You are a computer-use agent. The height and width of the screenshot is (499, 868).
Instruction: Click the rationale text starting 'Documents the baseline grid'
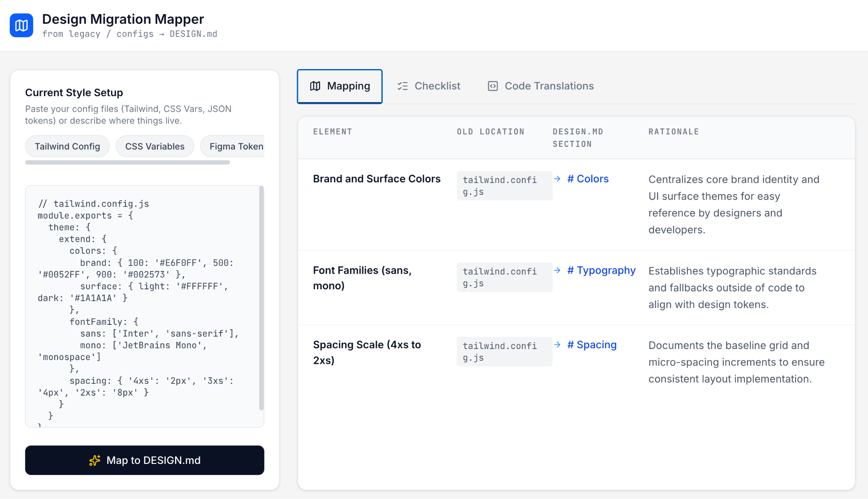pyautogui.click(x=737, y=362)
